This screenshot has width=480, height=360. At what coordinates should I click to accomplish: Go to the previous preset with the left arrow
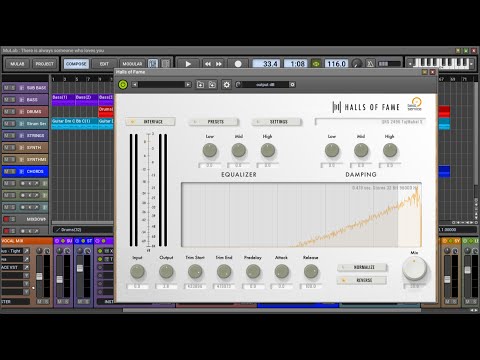(x=135, y=85)
